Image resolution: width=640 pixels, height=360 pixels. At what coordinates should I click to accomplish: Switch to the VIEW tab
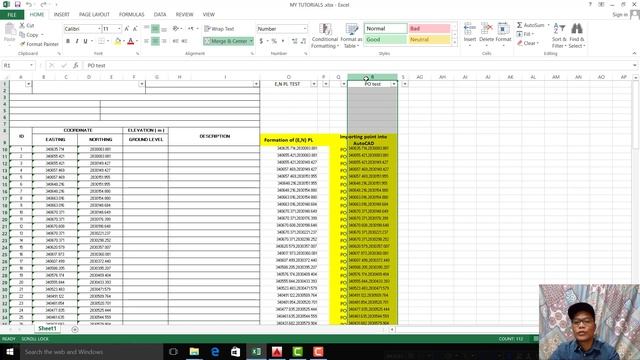pyautogui.click(x=209, y=14)
